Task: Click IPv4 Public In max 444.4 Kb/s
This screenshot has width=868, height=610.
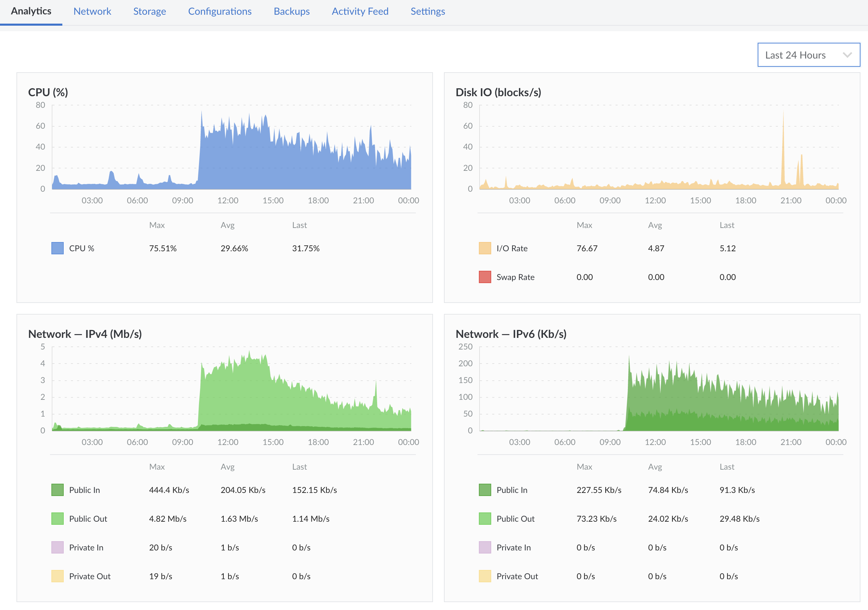Action: 169,490
